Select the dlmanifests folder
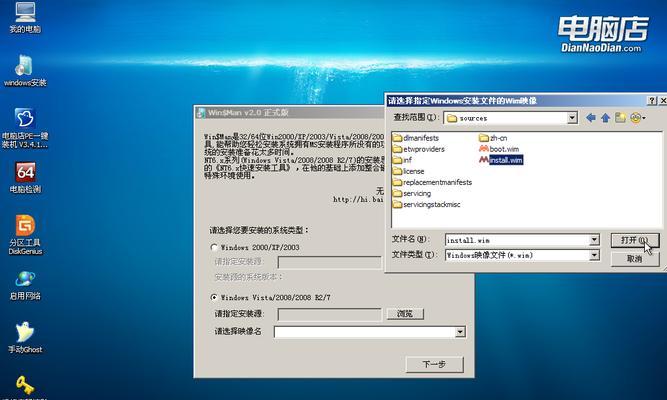The height and width of the screenshot is (400, 667). point(416,138)
